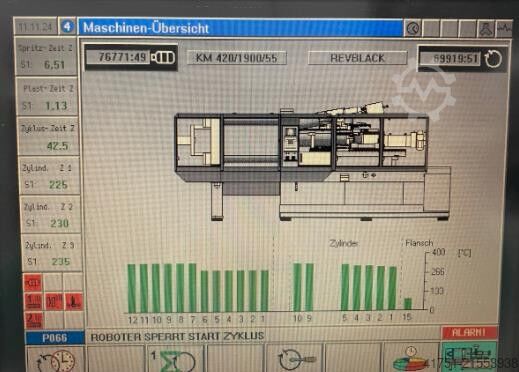Open the Zyklus-Zeit 42.5 panel

pyautogui.click(x=49, y=136)
